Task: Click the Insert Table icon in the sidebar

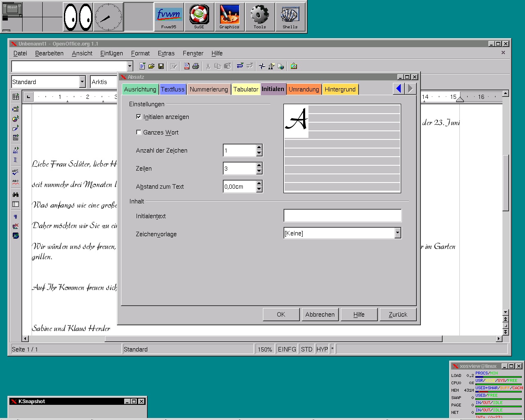Action: click(x=16, y=97)
